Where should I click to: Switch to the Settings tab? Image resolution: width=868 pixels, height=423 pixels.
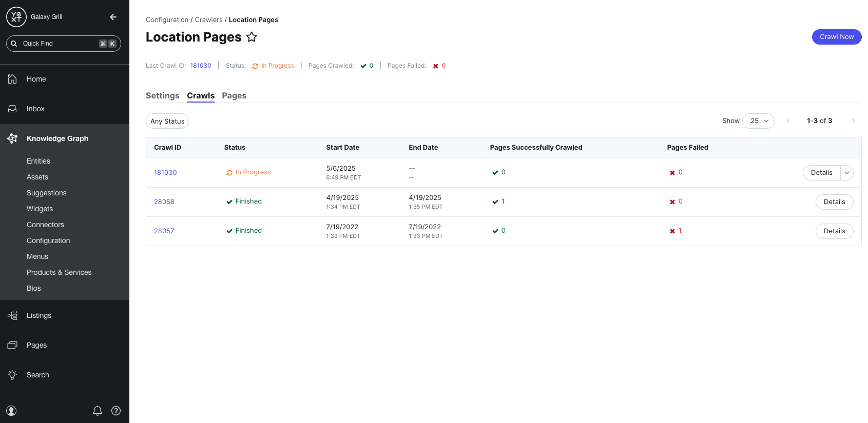pos(163,96)
